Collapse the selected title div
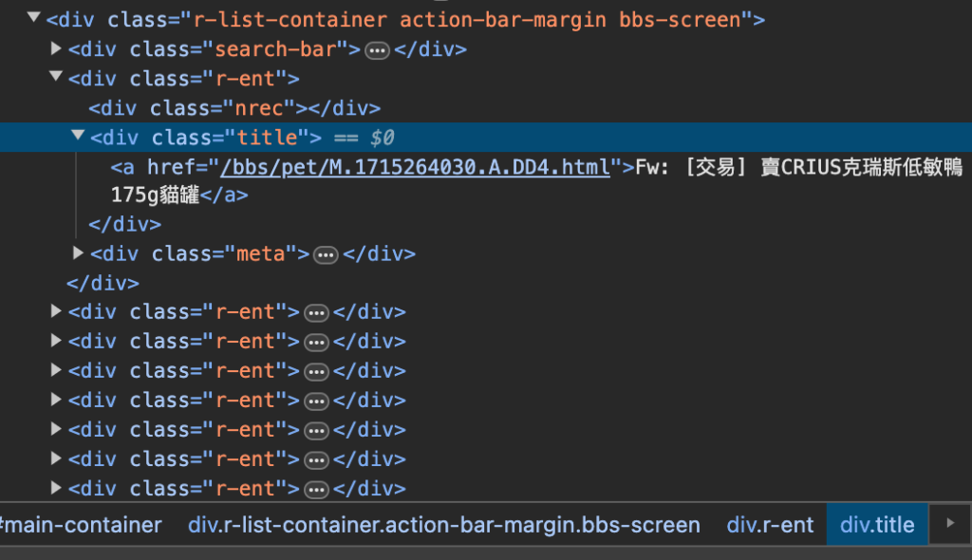 click(78, 135)
